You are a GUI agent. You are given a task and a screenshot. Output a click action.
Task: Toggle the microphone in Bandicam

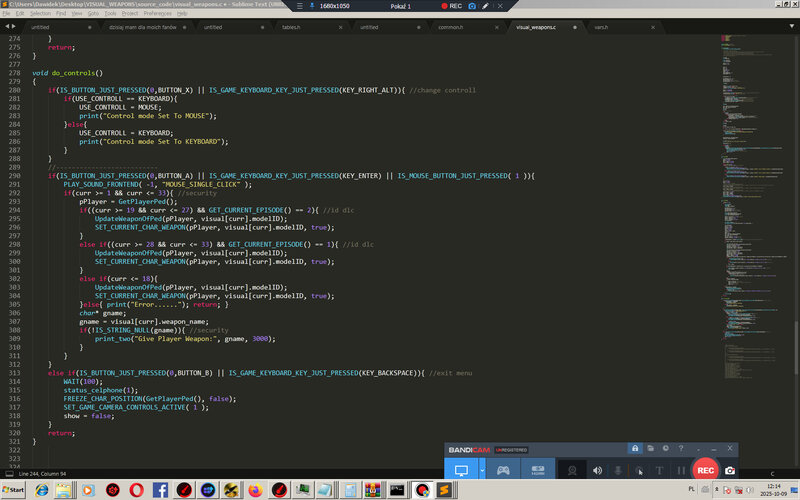(618, 470)
